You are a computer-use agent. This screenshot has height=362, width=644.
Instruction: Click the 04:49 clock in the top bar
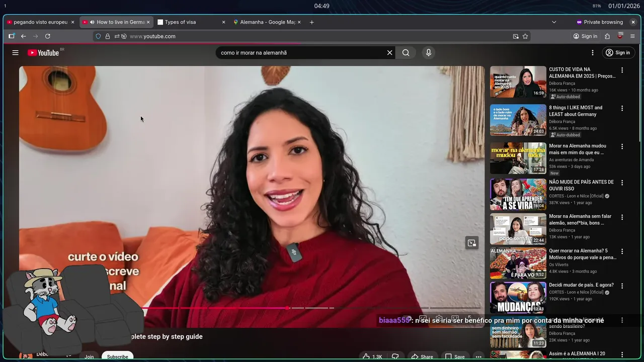(x=321, y=6)
